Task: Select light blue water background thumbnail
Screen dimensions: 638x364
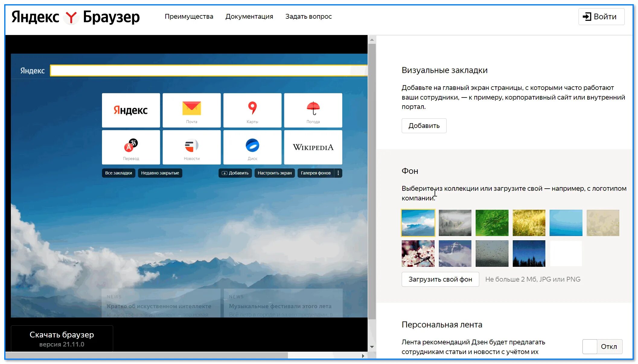Action: tap(566, 223)
